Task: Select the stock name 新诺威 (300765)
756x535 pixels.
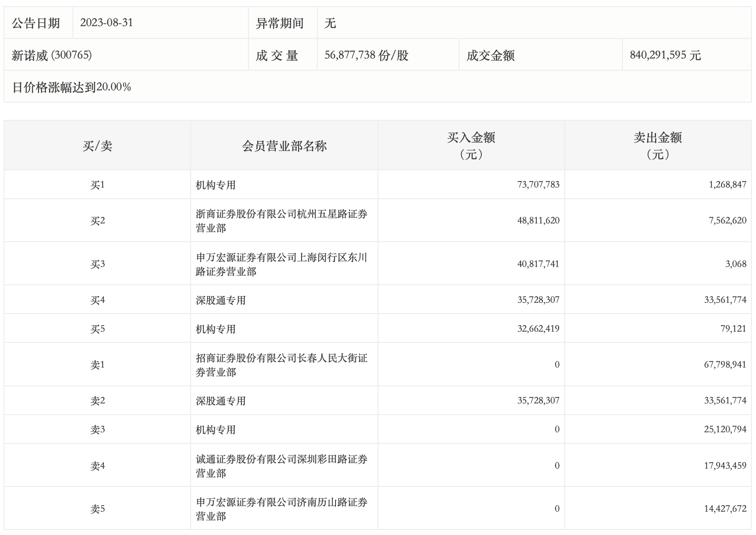Action: coord(52,55)
